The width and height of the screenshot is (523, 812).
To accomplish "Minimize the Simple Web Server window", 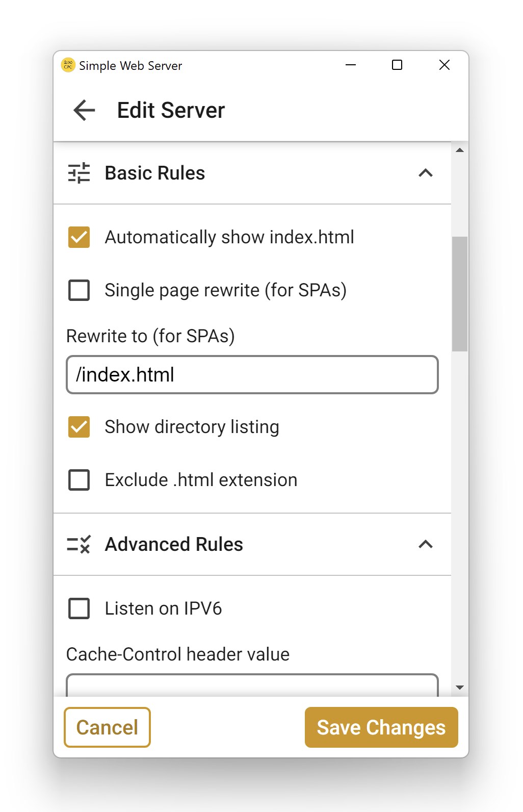I will tap(351, 65).
